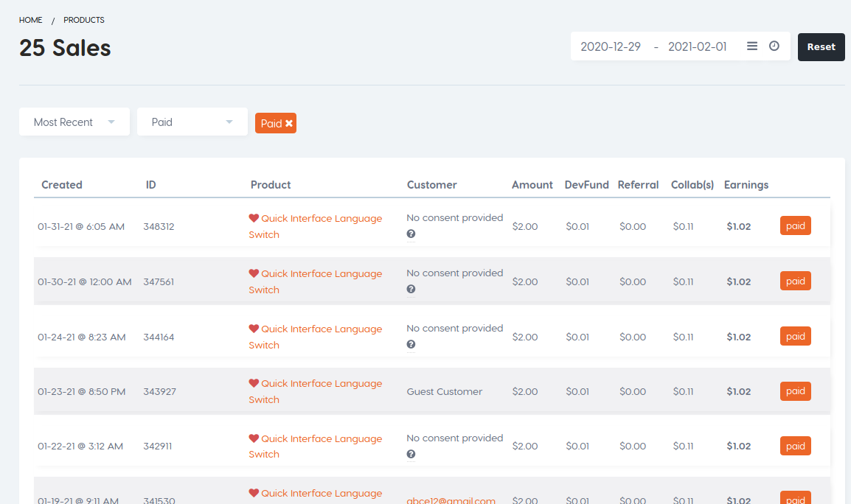Open product link for sale 342911
The width and height of the screenshot is (851, 504).
[x=316, y=447]
